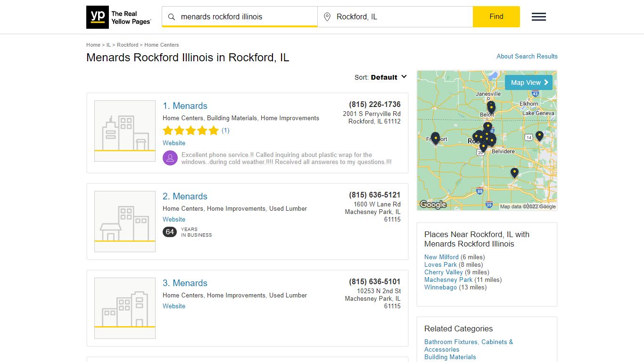The width and height of the screenshot is (644, 362).
Task: Open Building Materials related category
Action: 450,357
